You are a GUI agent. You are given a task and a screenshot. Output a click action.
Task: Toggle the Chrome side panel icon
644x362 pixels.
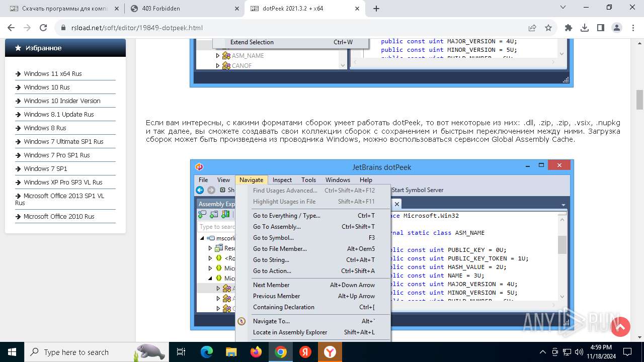[x=601, y=28]
